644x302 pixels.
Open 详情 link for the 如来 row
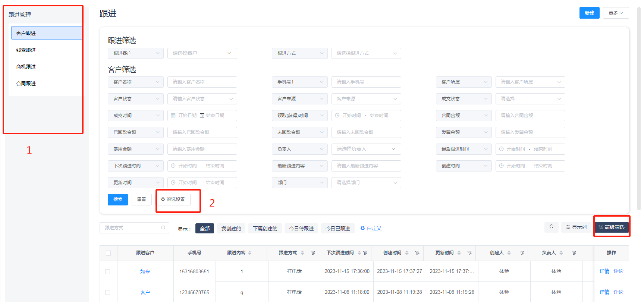(604, 271)
